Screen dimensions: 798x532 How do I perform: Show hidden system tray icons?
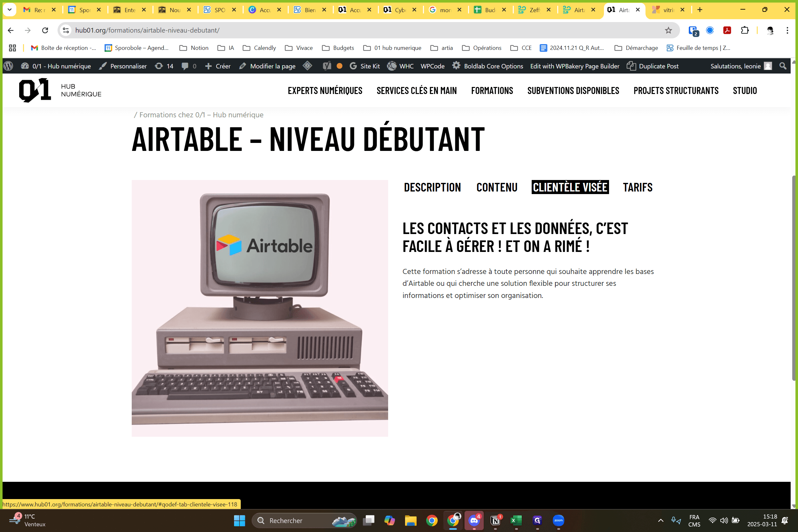click(x=661, y=520)
